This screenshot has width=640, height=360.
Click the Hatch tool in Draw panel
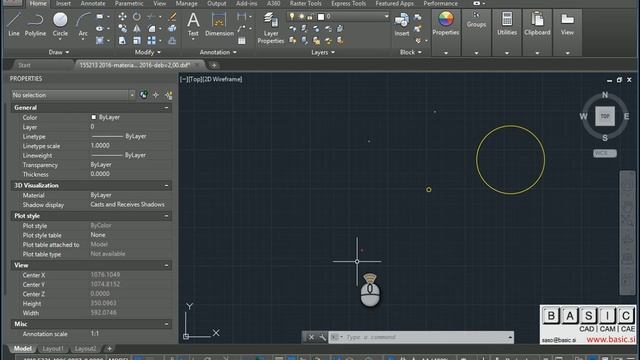pos(100,40)
